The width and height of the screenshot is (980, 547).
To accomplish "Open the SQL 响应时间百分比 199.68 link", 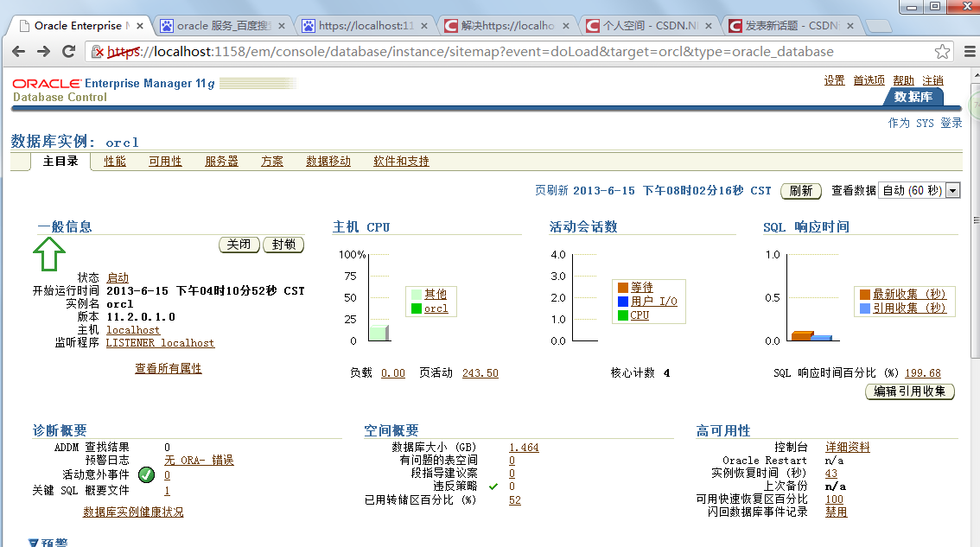I will point(923,373).
